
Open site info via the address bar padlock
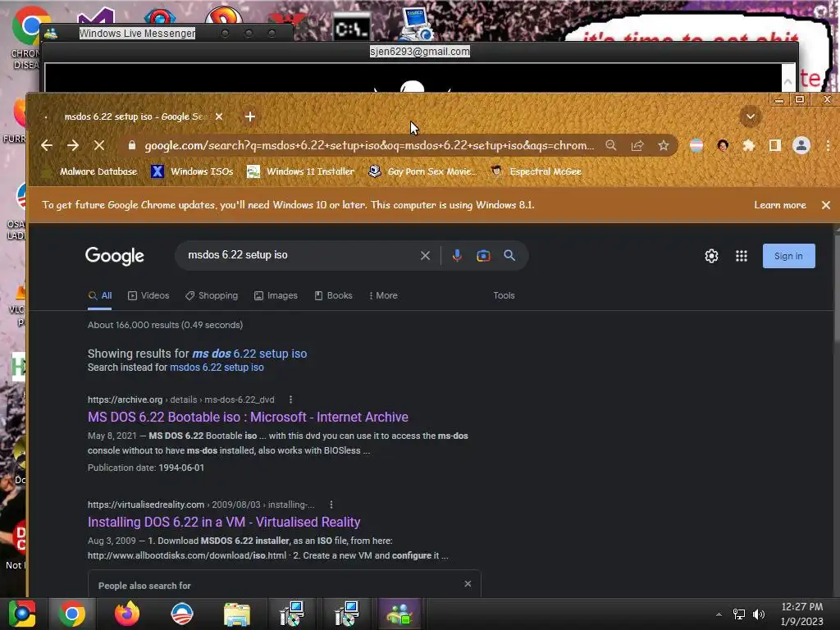coord(131,146)
